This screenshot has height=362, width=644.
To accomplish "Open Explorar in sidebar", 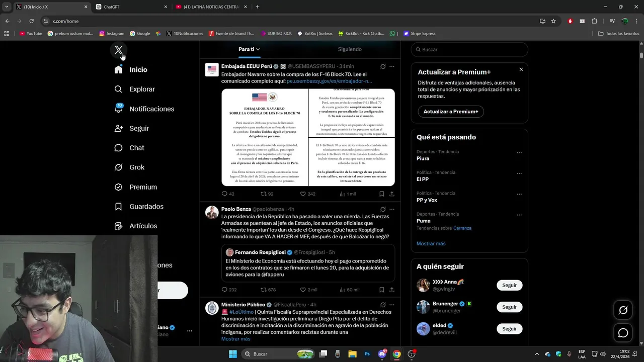I will [134, 89].
